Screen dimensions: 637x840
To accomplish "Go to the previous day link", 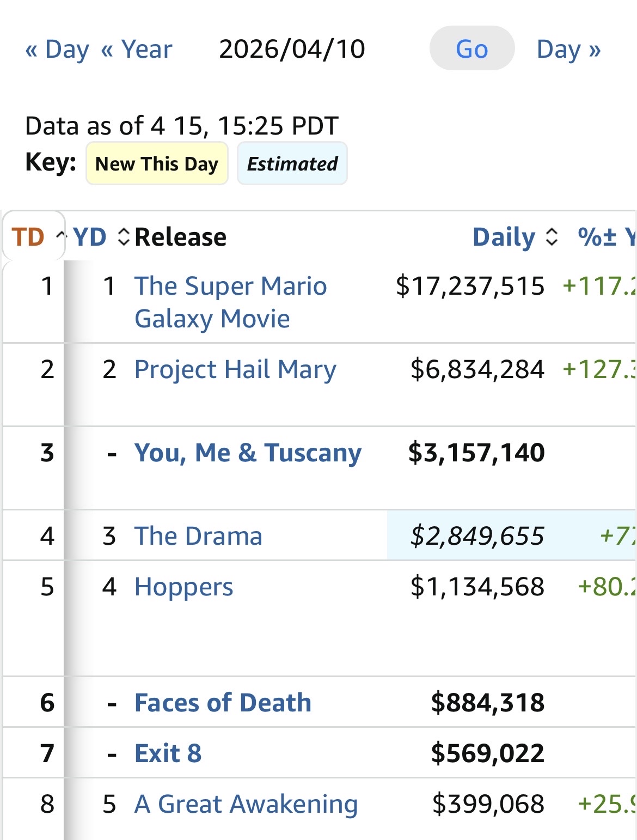I will [57, 49].
